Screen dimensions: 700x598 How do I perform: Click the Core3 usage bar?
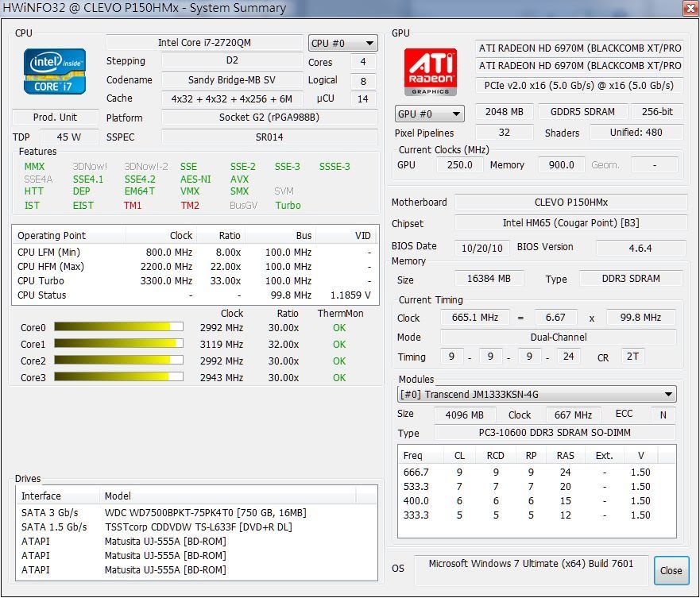[x=118, y=377]
